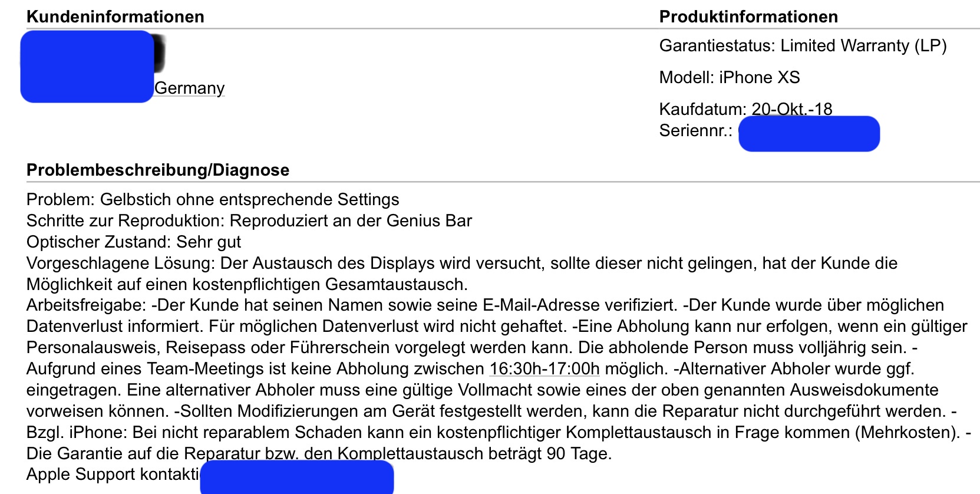Click the blue redacted block after Apple Support
The height and width of the screenshot is (494, 980).
(x=296, y=477)
